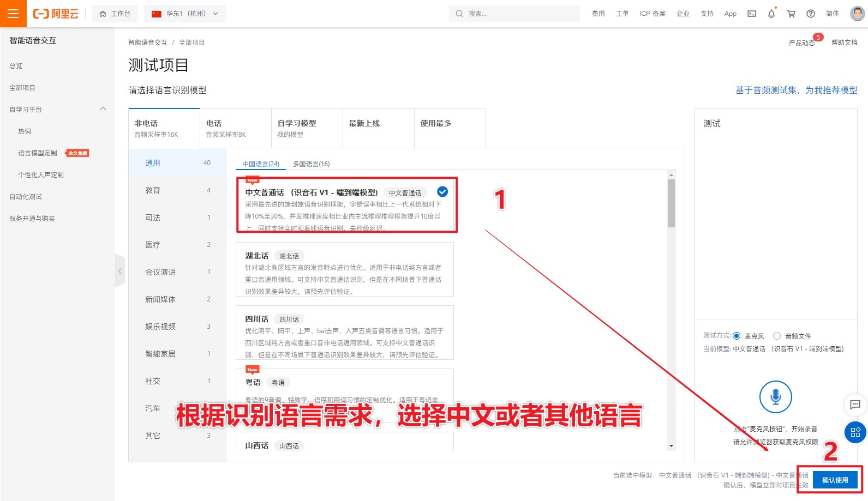Open the App menu item
Image resolution: width=868 pixels, height=501 pixels.
click(731, 14)
